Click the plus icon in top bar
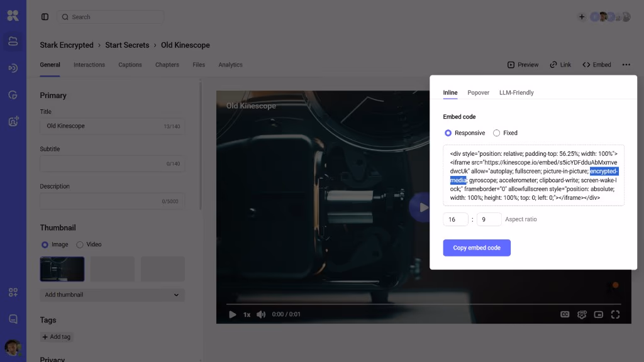The image size is (644, 362). (x=582, y=17)
